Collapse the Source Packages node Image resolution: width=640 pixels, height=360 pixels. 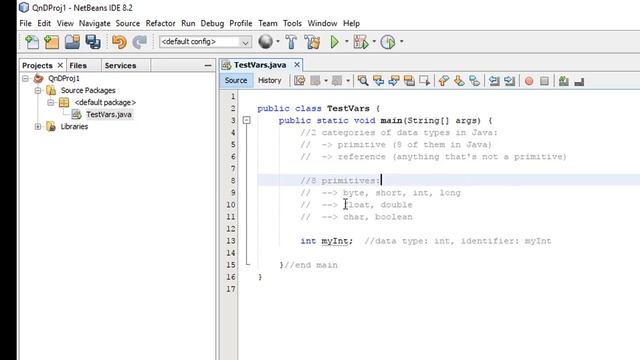[38, 90]
